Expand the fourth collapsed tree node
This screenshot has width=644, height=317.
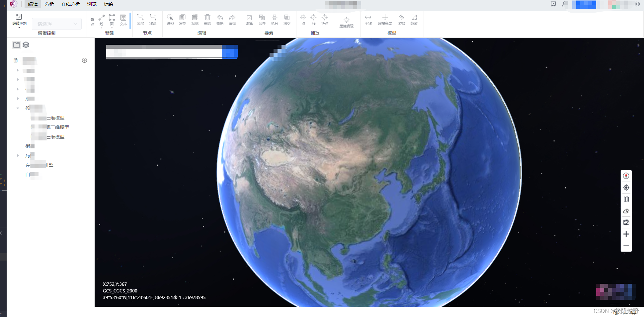(18, 99)
